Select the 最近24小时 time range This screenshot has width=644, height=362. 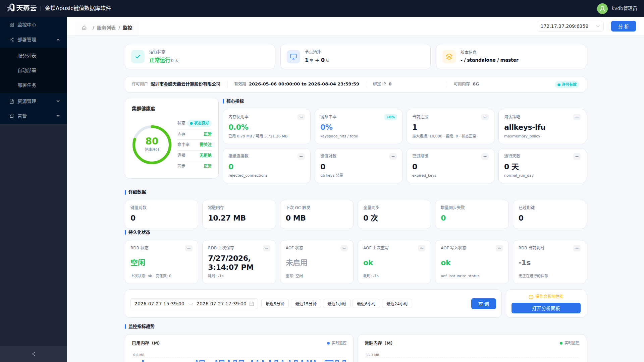point(397,304)
